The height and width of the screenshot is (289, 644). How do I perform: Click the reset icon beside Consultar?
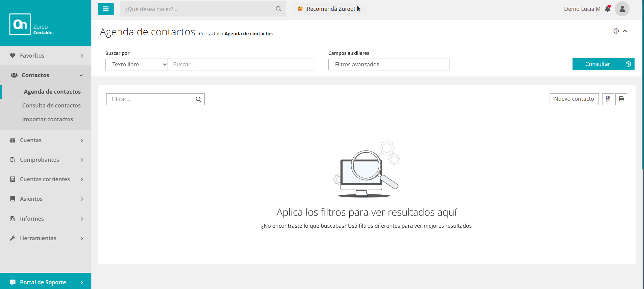628,64
